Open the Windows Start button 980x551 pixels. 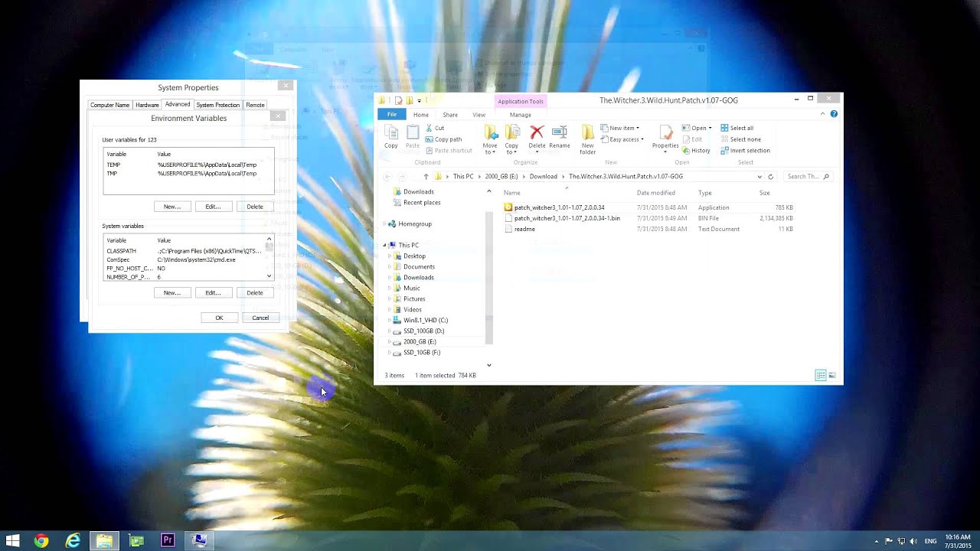pos(12,540)
